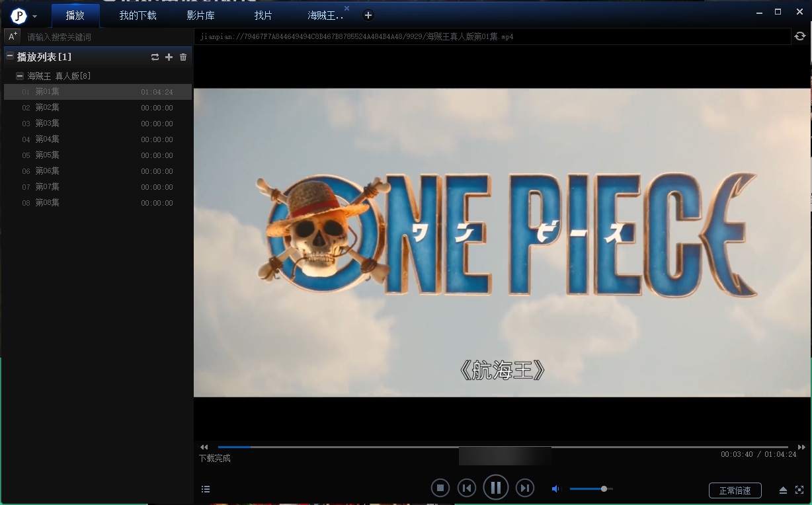Adjust the volume slider
This screenshot has height=505, width=812.
(x=604, y=489)
